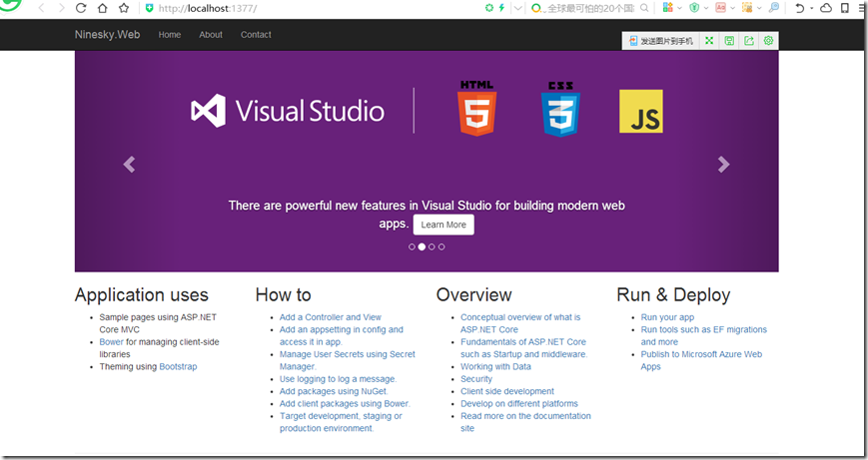
Task: Open dropdown arrow beside green shield extension
Action: (x=706, y=8)
